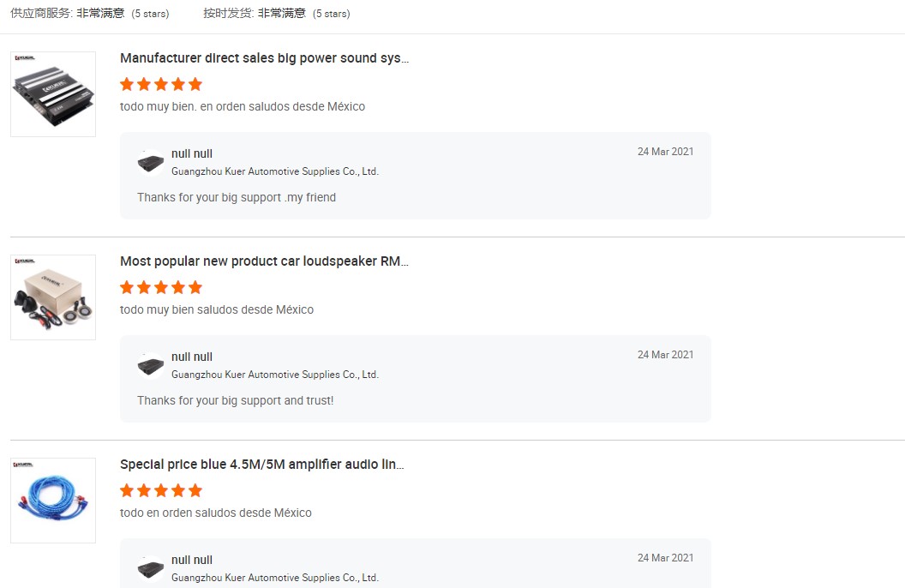Viewport: 905px width, 588px height.
Task: Click the supplier avatar in the amplifier review reply
Action: click(x=151, y=163)
